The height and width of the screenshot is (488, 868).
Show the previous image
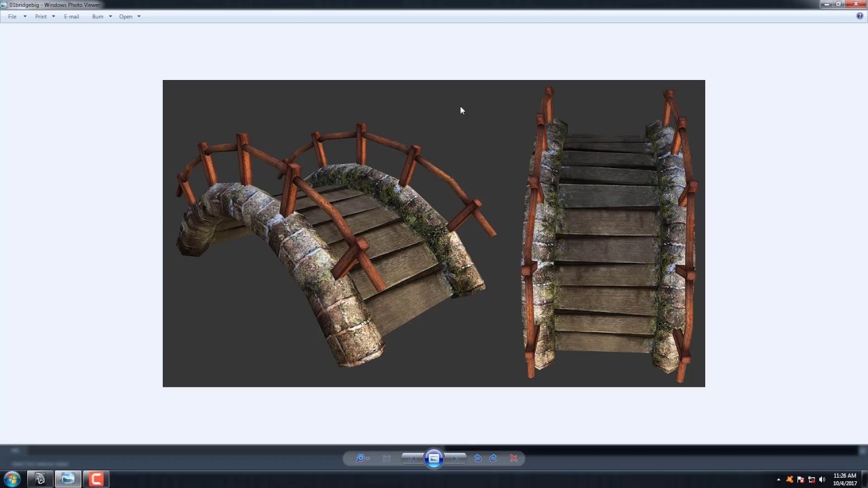pos(412,458)
